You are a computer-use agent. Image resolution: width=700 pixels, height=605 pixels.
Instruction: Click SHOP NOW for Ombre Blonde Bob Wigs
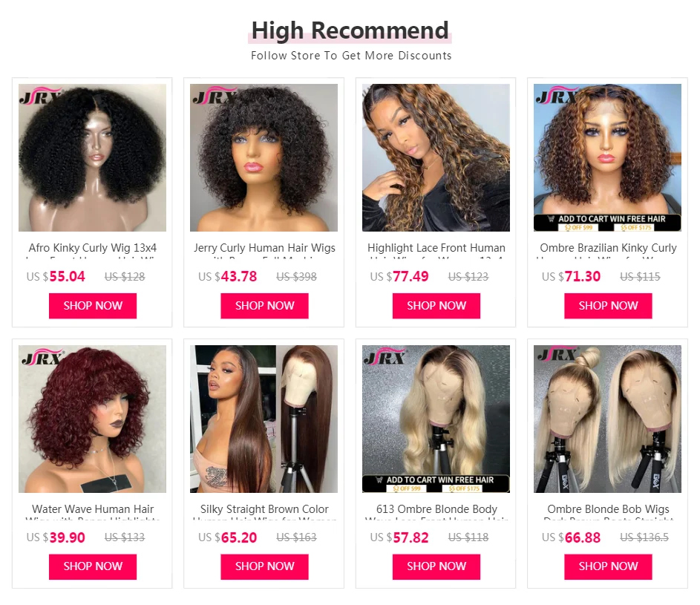pyautogui.click(x=608, y=566)
